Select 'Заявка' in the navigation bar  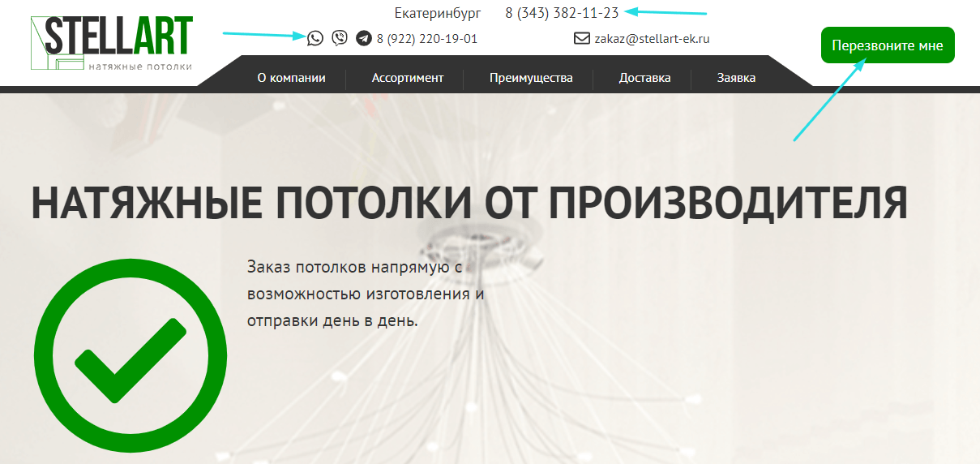coord(736,78)
